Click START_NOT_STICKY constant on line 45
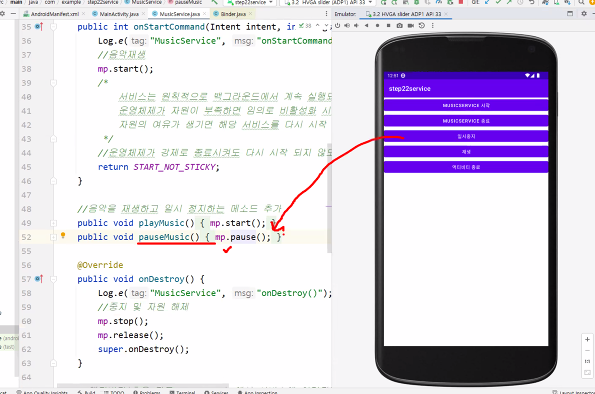The height and width of the screenshot is (394, 595). pyautogui.click(x=175, y=167)
